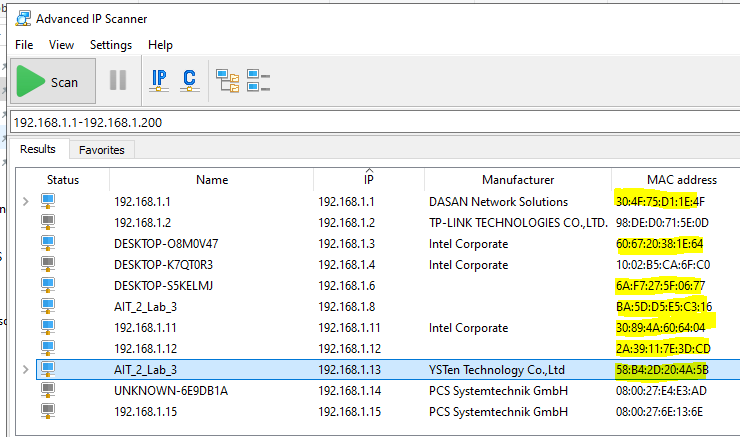Viewport: 740px width, 437px height.
Task: Expand the 192.168.1.1 device row
Action: coord(25,202)
